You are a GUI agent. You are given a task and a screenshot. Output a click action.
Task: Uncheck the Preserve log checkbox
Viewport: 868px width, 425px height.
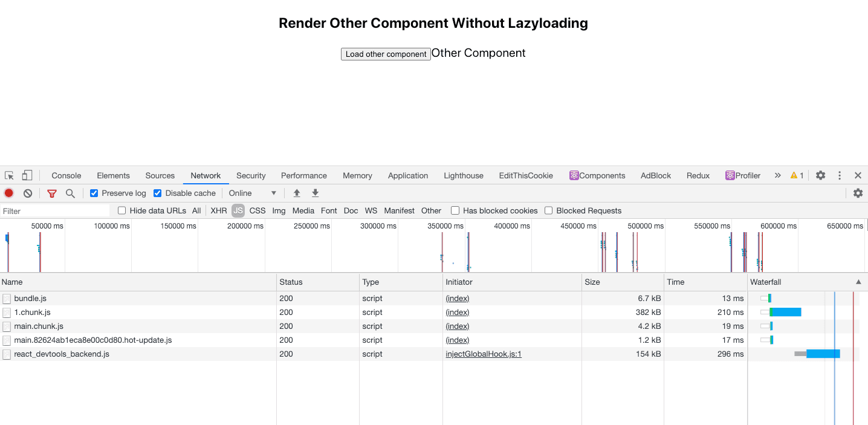94,193
